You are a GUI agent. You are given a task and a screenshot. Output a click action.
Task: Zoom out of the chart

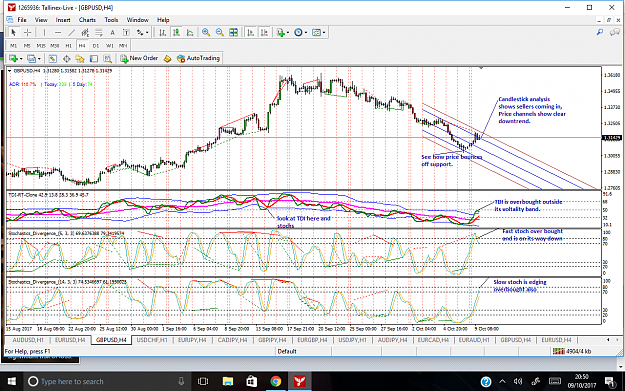click(x=219, y=33)
